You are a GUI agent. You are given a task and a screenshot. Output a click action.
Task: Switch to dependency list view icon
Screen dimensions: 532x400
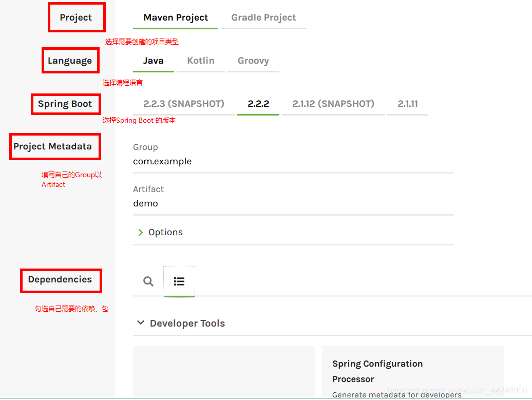pos(179,281)
